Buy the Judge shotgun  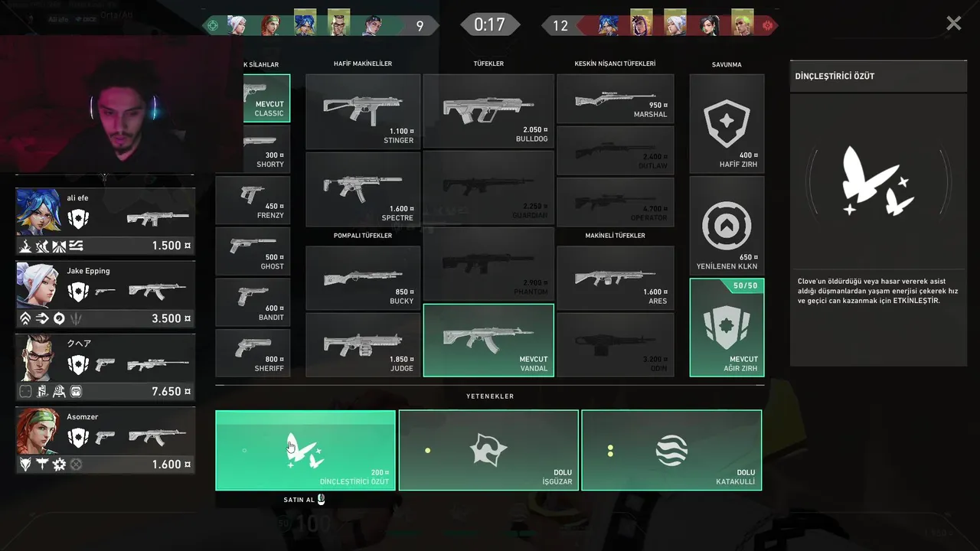(x=363, y=344)
